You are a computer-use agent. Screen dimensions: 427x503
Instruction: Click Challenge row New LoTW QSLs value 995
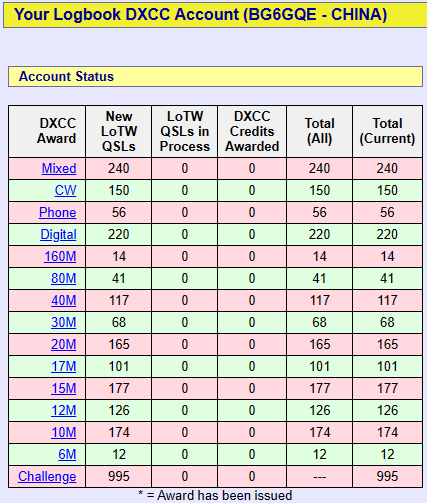click(x=119, y=476)
